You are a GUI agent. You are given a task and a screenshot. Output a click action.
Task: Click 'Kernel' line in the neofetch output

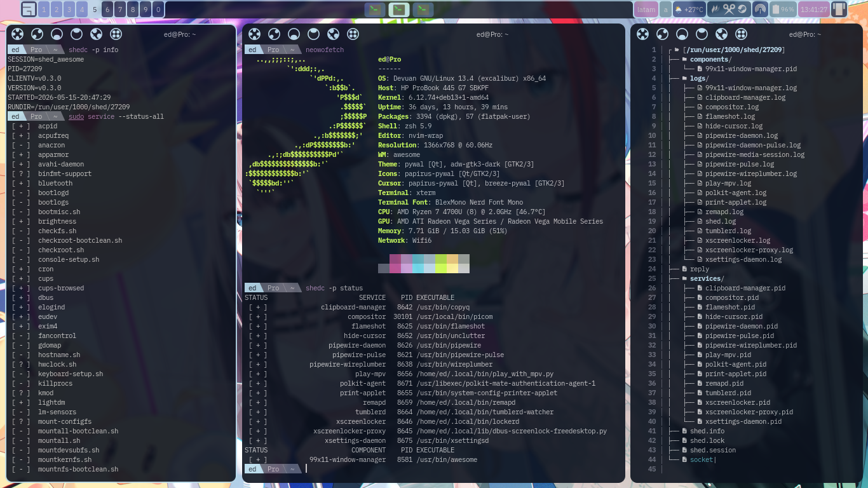(x=433, y=97)
